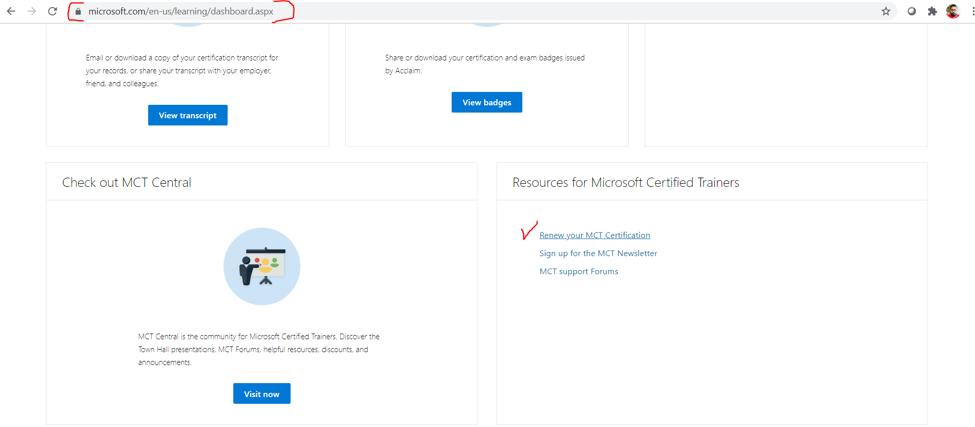This screenshot has width=975, height=427.
Task: Bookmark this page with the star icon
Action: pos(886,11)
